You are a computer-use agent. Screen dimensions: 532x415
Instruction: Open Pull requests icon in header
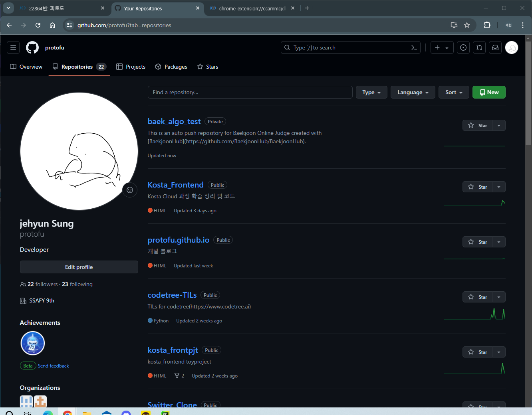(479, 47)
